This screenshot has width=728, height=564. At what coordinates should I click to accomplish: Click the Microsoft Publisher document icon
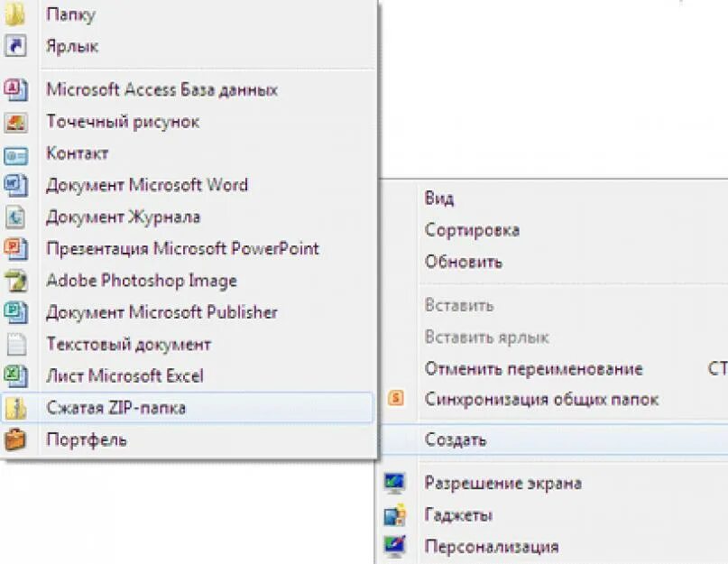point(15,312)
